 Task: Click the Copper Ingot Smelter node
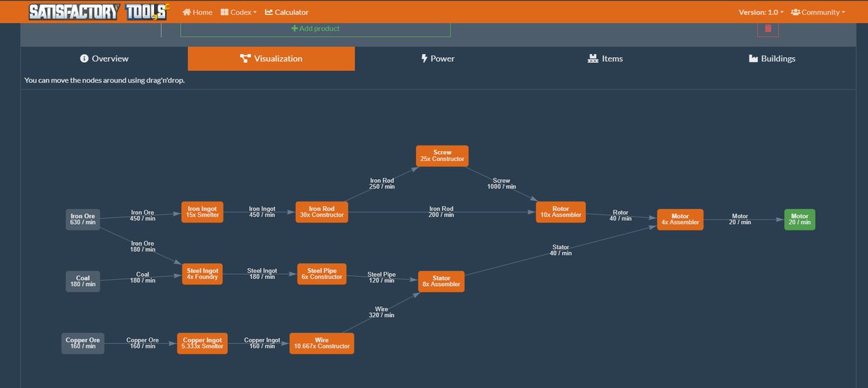pyautogui.click(x=203, y=343)
